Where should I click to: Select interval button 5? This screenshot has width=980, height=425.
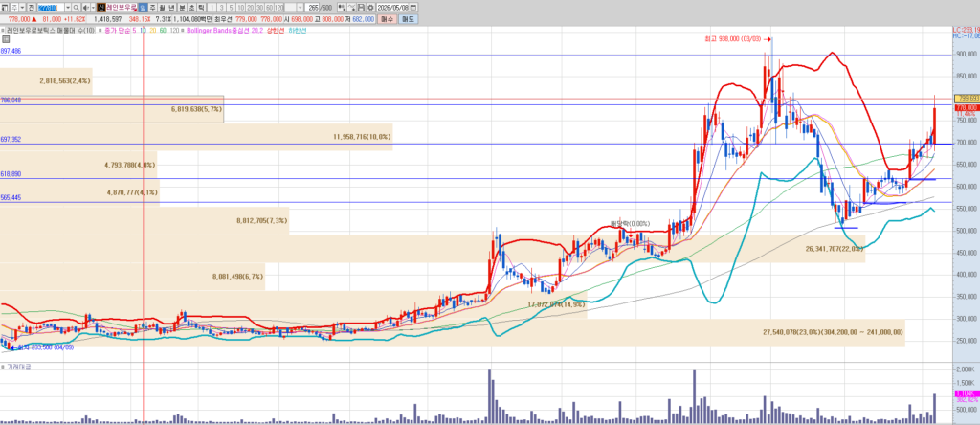coord(232,8)
